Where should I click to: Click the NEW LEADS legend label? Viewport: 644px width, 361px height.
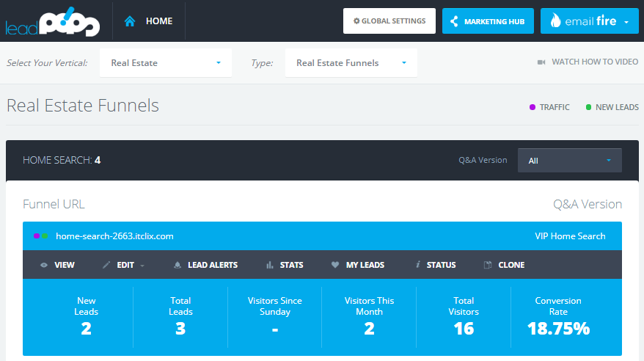pos(617,107)
